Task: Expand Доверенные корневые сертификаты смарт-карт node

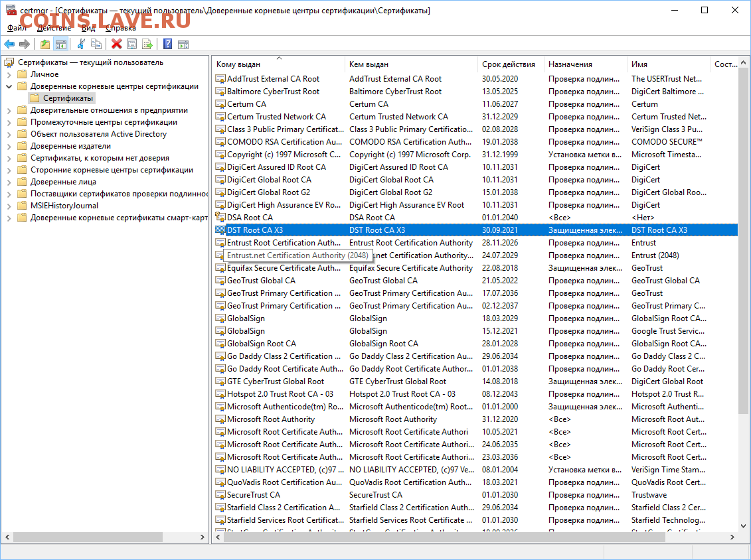Action: (x=9, y=218)
